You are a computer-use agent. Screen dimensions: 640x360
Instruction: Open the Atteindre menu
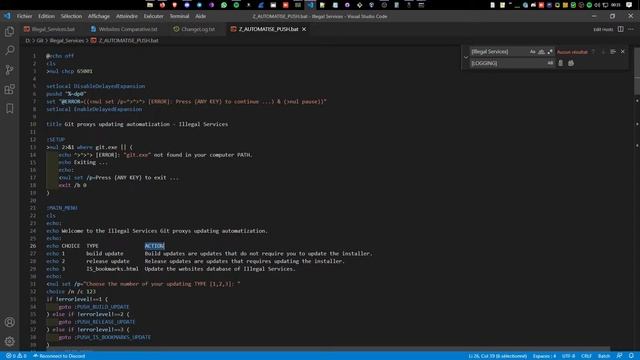click(x=127, y=16)
